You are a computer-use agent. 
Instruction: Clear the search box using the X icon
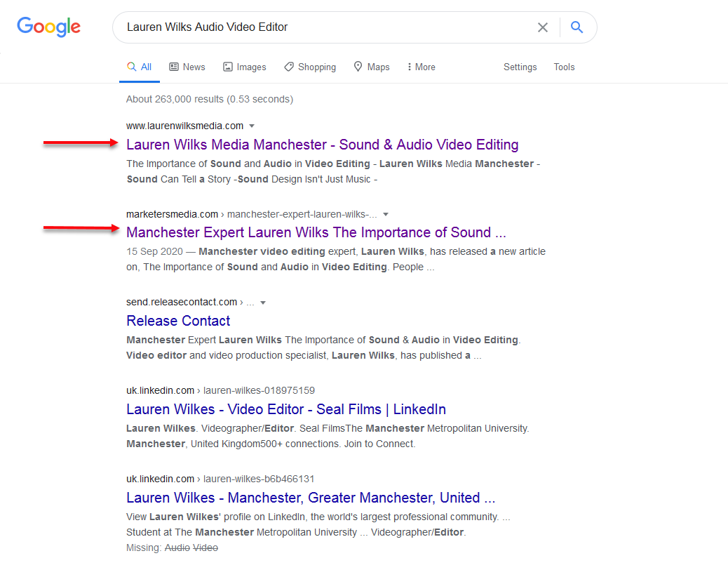tap(543, 27)
